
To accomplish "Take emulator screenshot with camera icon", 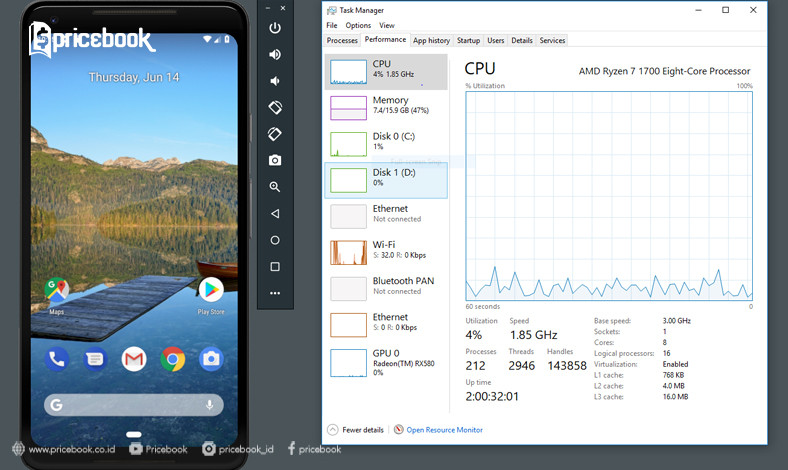I will [x=275, y=160].
